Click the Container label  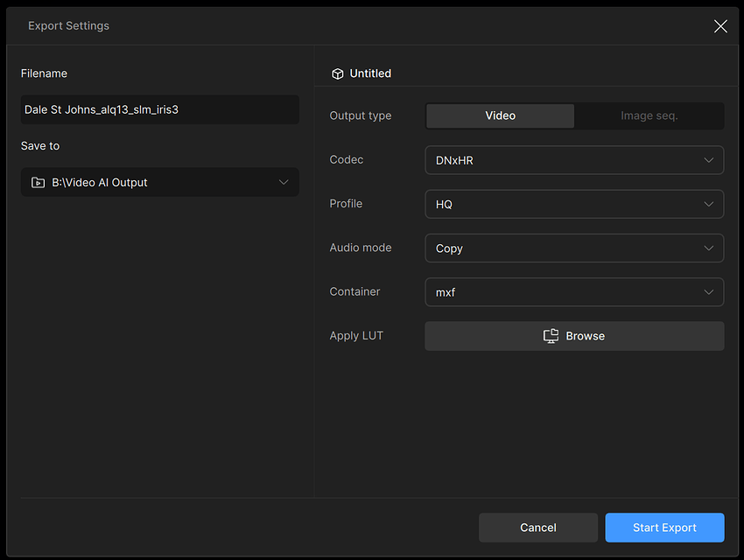point(354,291)
